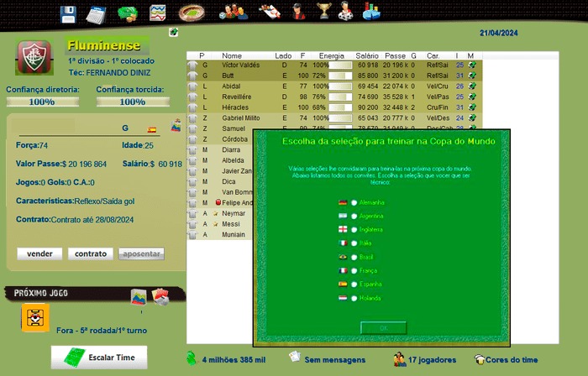Open the red cards icon in Próximo Jogo bar
This screenshot has height=376, width=588.
[x=160, y=296]
